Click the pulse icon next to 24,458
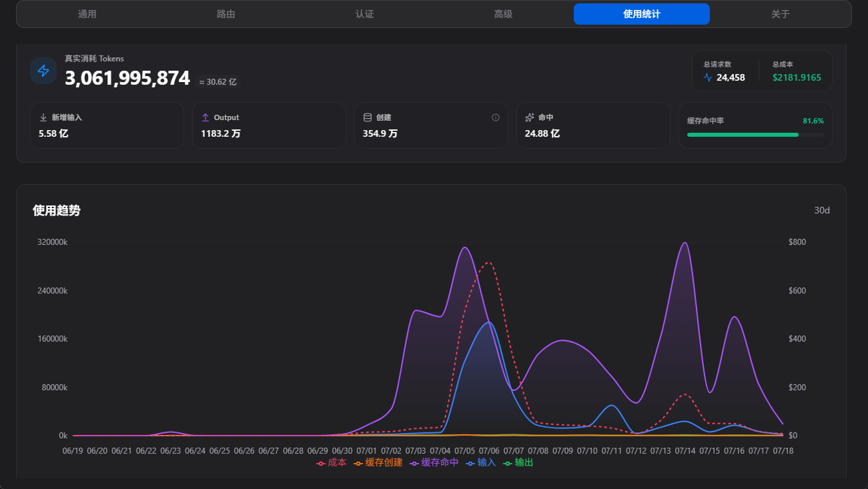 [708, 77]
